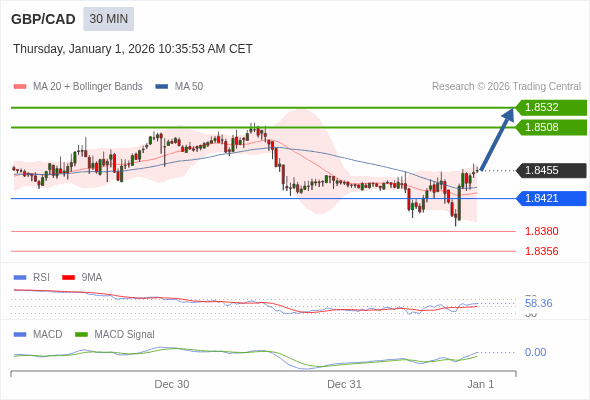The image size is (590, 400).
Task: Click the RSI legend swatch
Action: click(x=20, y=278)
